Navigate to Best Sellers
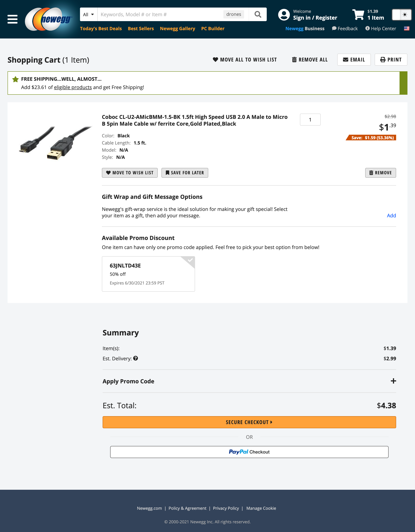This screenshot has height=532, width=415. pyautogui.click(x=141, y=28)
